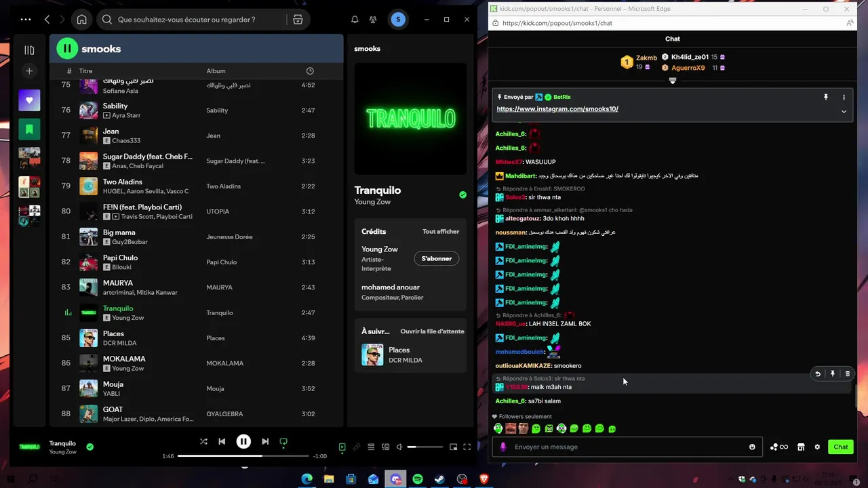
Task: Open the Spotify home page
Action: [81, 20]
